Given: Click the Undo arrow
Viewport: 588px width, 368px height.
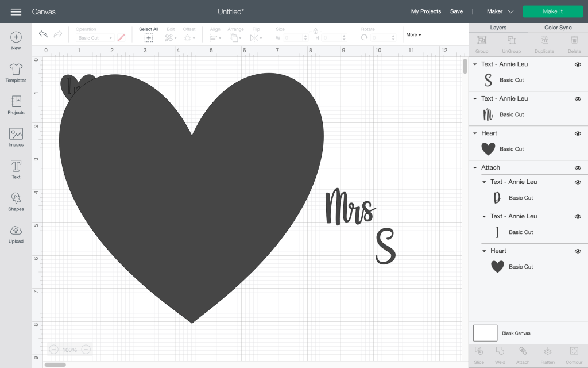Looking at the screenshot, I should [x=43, y=34].
